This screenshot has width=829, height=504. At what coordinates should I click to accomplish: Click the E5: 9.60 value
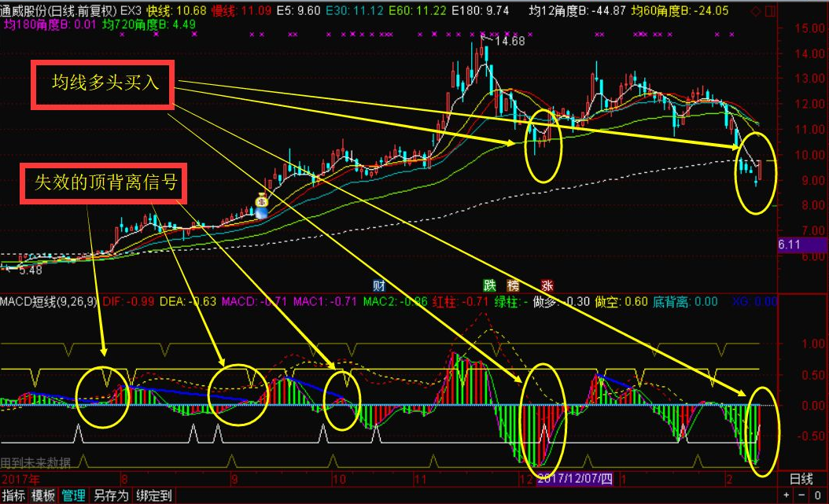(298, 10)
